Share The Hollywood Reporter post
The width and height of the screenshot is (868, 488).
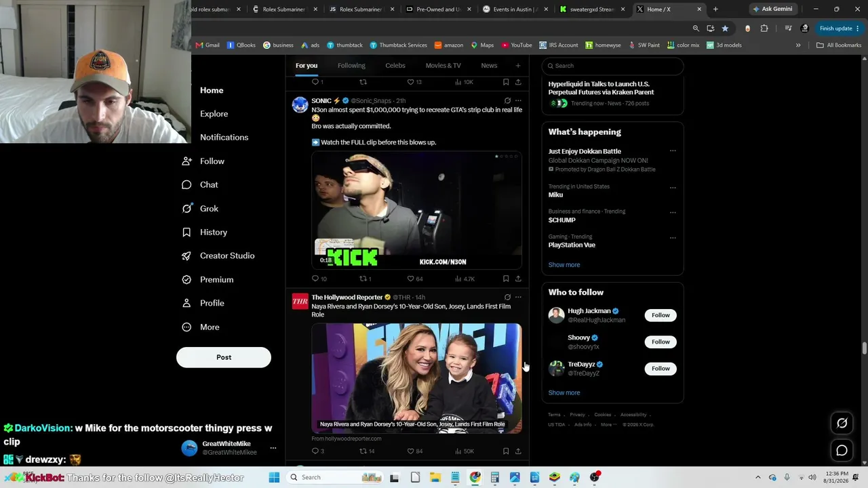(518, 451)
